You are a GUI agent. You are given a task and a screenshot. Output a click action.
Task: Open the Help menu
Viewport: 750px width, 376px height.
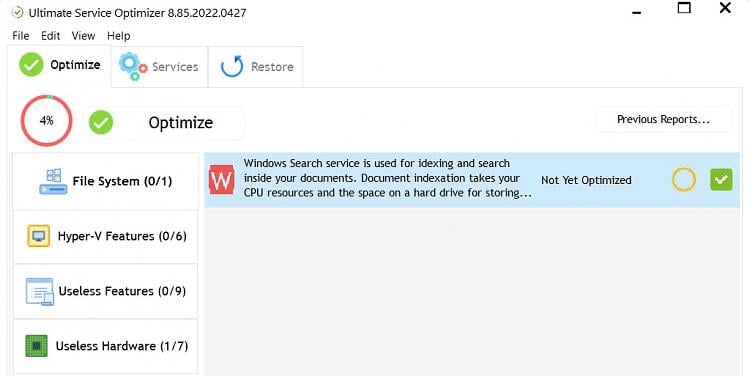tap(118, 36)
